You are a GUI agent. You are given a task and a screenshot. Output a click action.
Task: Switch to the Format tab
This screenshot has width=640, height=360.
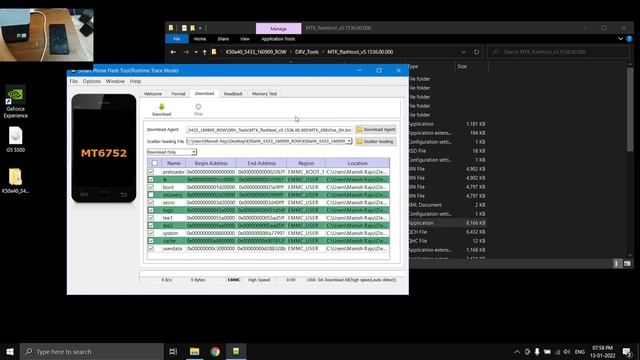coord(178,94)
